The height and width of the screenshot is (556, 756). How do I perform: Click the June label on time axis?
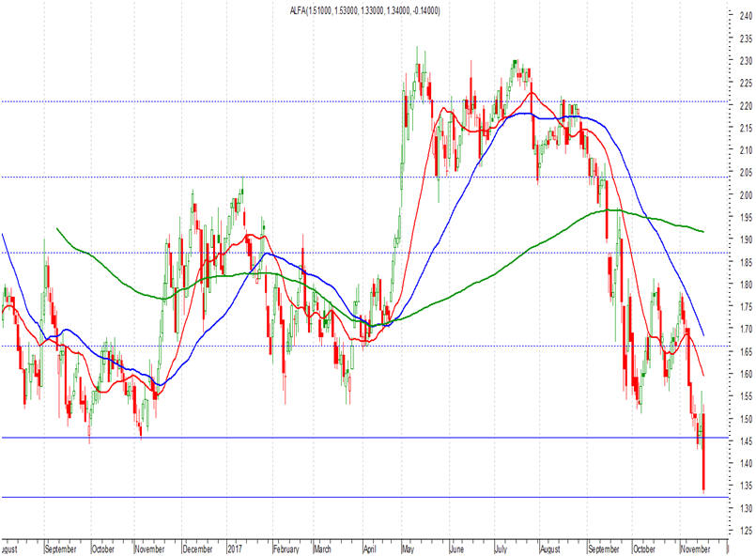click(456, 548)
